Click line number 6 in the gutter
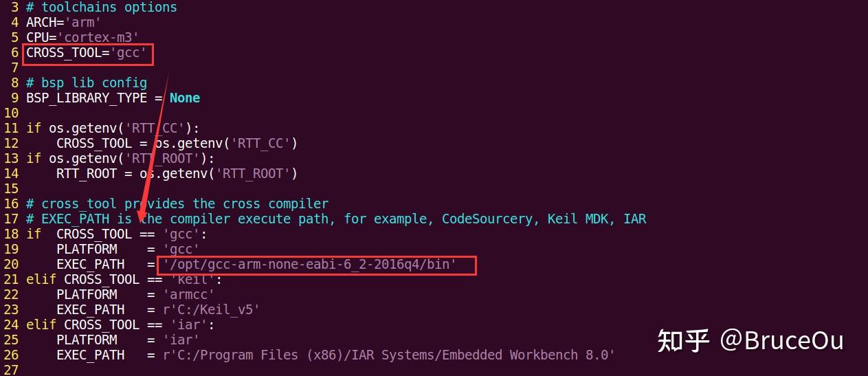 pos(14,52)
